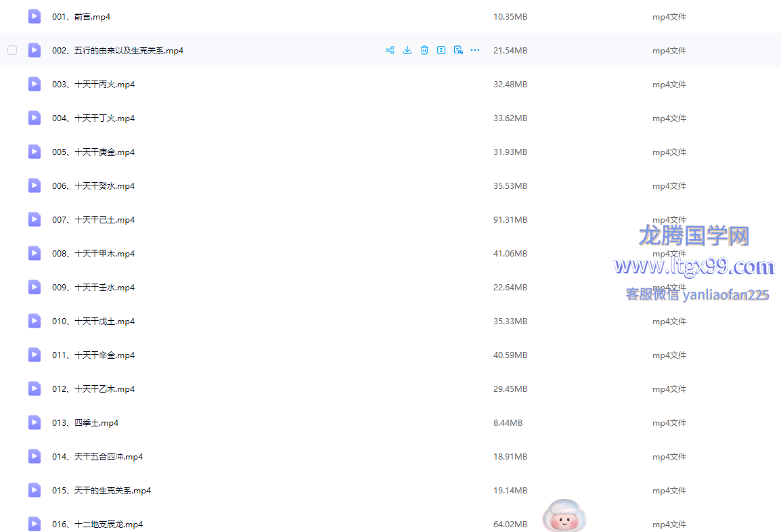
Task: Tick the checkbox for file 002
Action: [x=12, y=50]
